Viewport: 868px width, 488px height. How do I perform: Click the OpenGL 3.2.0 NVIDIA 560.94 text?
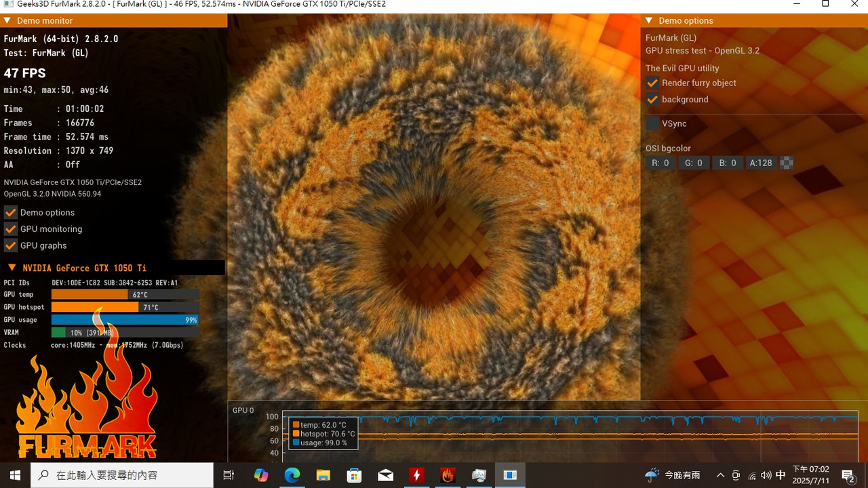[x=52, y=194]
